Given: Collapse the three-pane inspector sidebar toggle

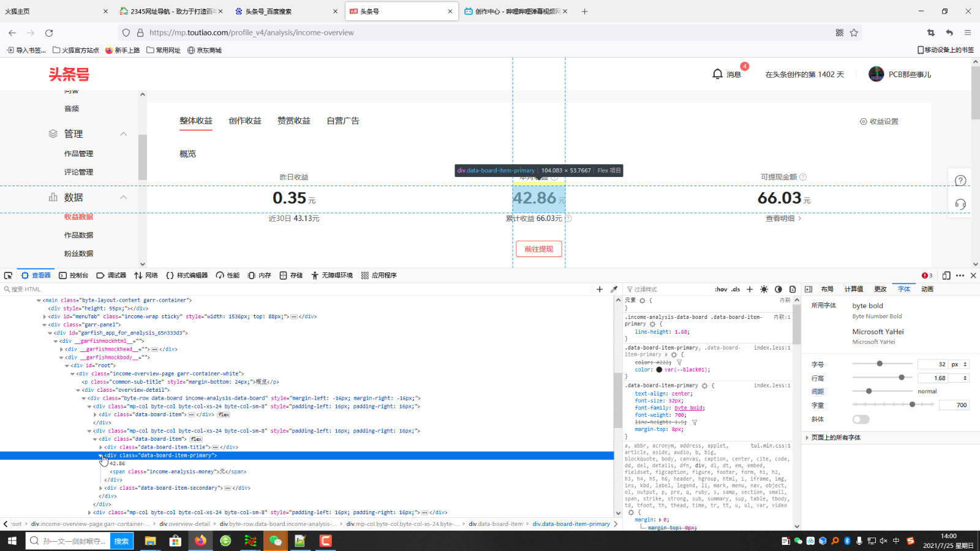Looking at the screenshot, I should pos(809,289).
